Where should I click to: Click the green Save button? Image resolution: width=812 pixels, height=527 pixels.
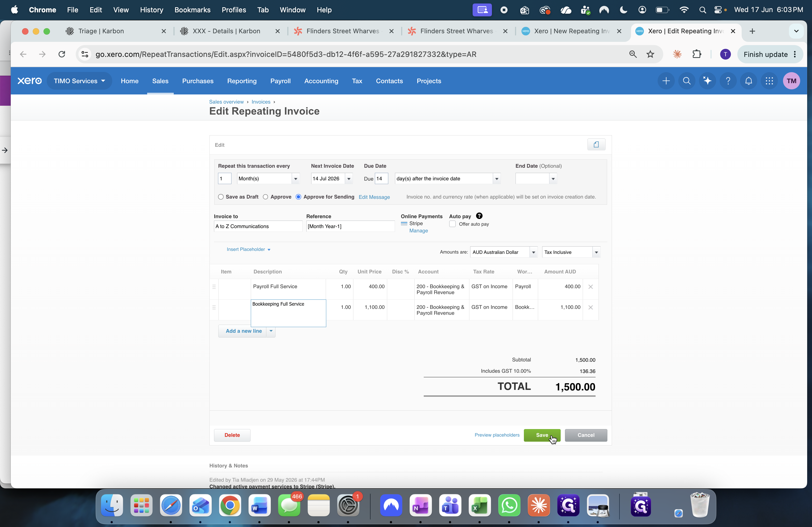point(542,435)
